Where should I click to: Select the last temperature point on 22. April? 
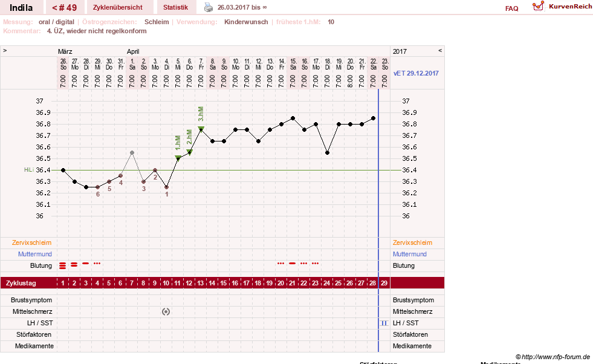[x=374, y=119]
